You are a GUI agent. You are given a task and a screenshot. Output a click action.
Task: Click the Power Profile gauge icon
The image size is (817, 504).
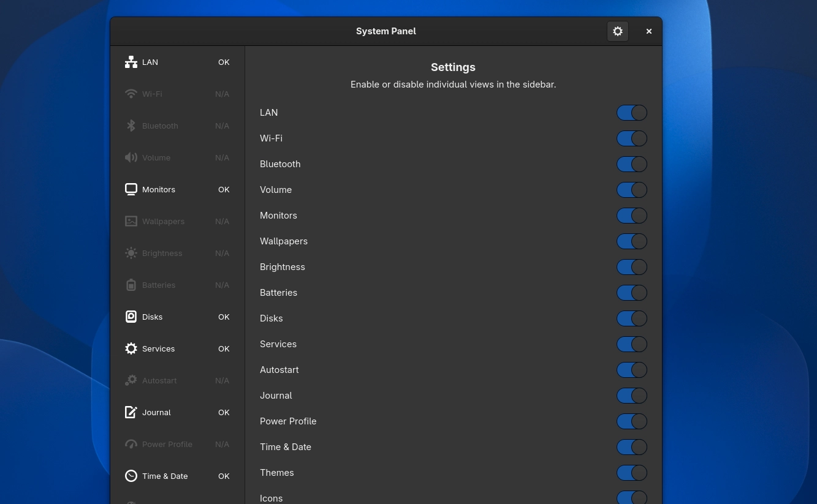pyautogui.click(x=131, y=444)
